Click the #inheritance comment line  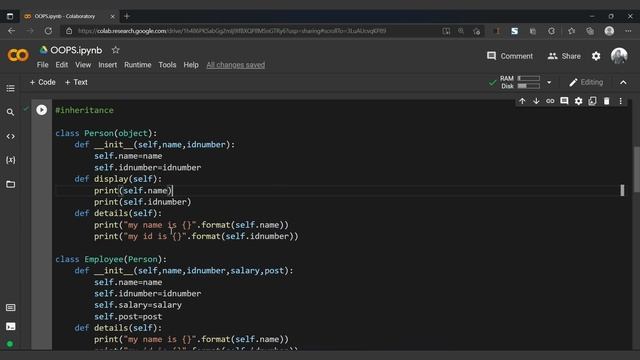pyautogui.click(x=84, y=110)
